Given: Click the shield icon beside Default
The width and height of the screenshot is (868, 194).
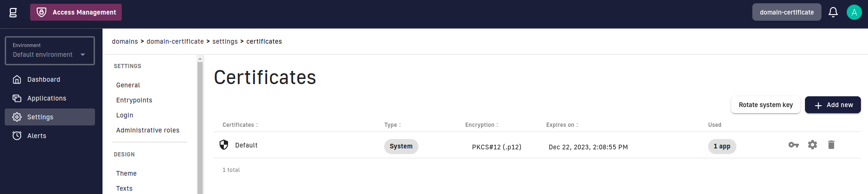Looking at the screenshot, I should 224,145.
